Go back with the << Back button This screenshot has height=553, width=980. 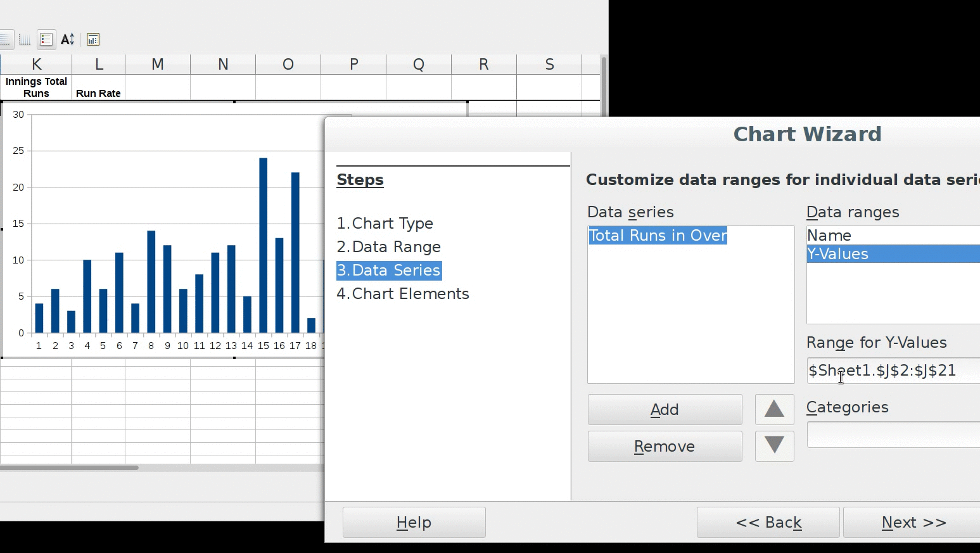(768, 522)
